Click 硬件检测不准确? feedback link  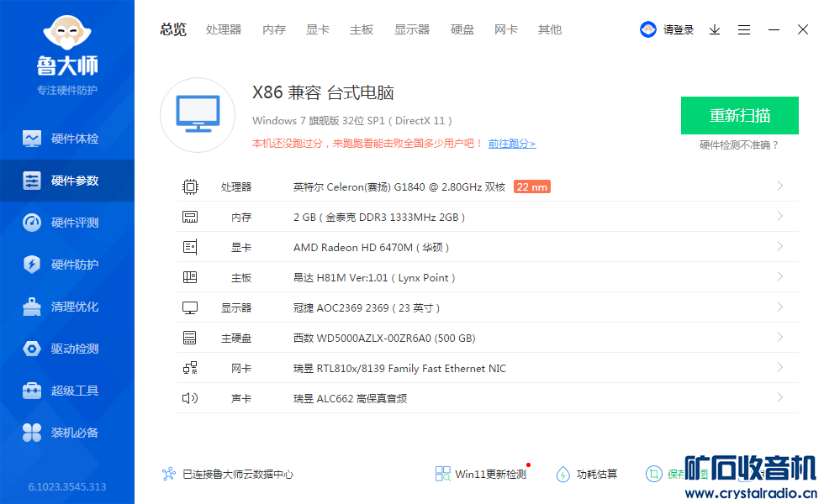739,144
